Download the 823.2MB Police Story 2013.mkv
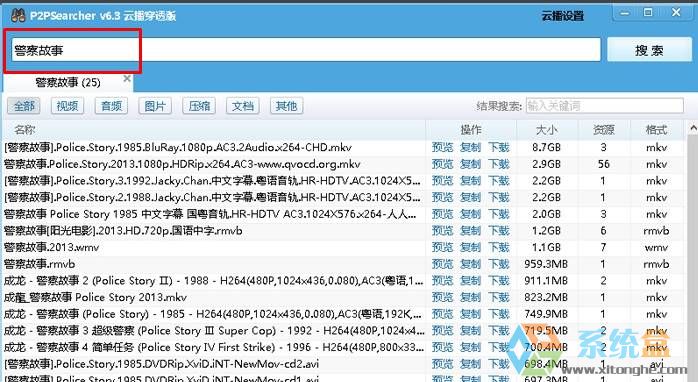Screen dimensions: 698x382 click(x=499, y=297)
